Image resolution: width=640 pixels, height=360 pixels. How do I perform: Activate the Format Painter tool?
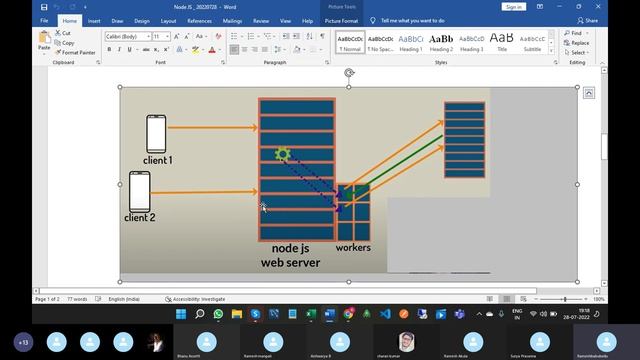tap(75, 53)
